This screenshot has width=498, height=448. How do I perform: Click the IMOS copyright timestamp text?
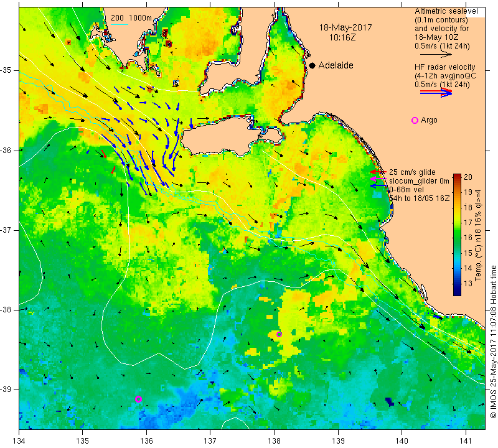pos(493,342)
